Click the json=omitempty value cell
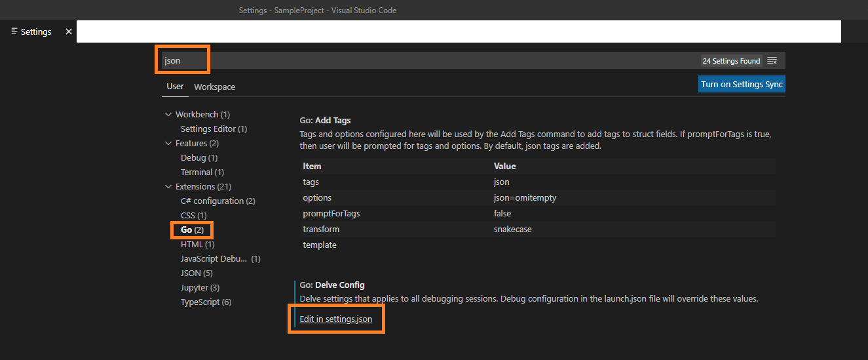This screenshot has height=360, width=868. point(525,198)
